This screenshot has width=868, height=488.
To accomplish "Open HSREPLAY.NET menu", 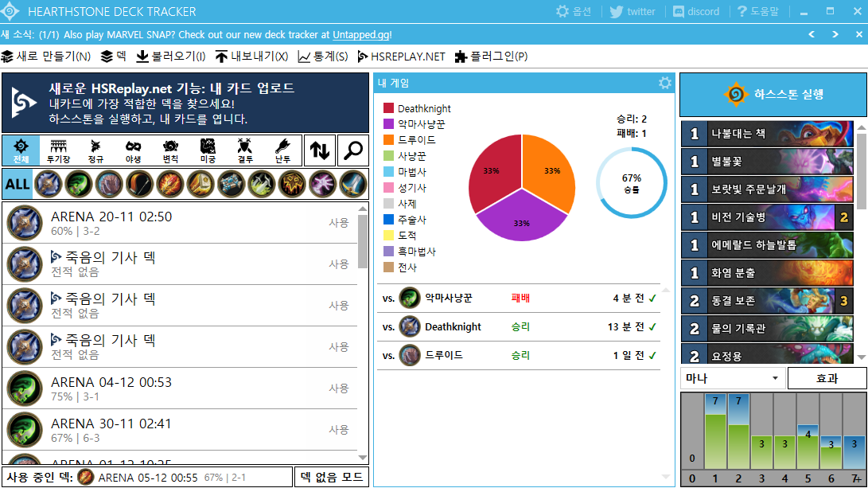I will 401,57.
